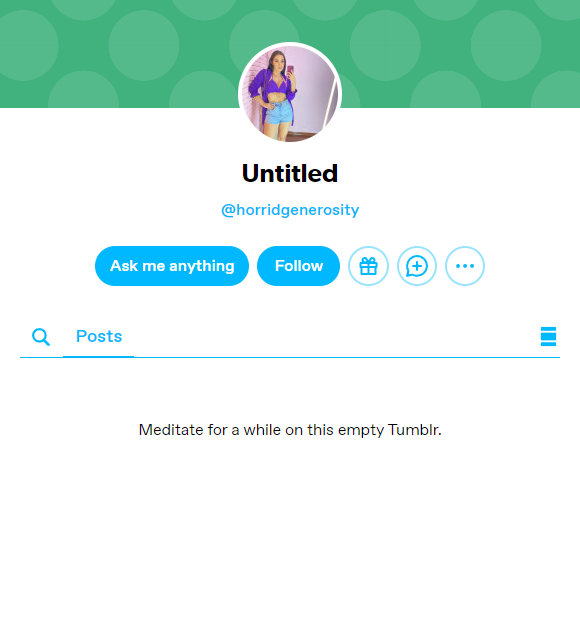Select the Posts tab
The height and width of the screenshot is (633, 580).
pos(99,336)
